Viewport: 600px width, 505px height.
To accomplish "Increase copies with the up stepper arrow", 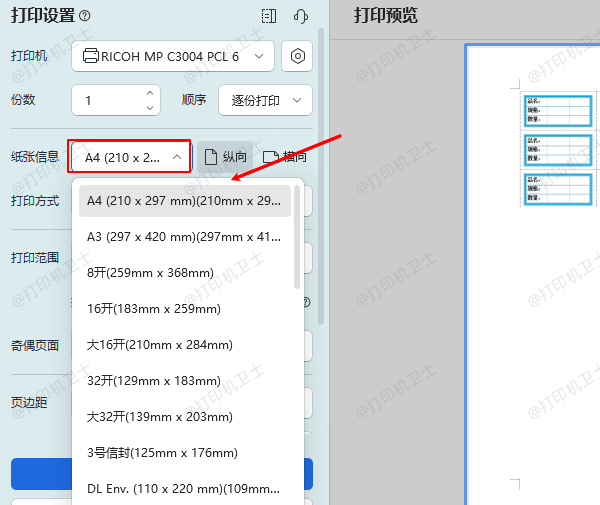I will click(150, 93).
